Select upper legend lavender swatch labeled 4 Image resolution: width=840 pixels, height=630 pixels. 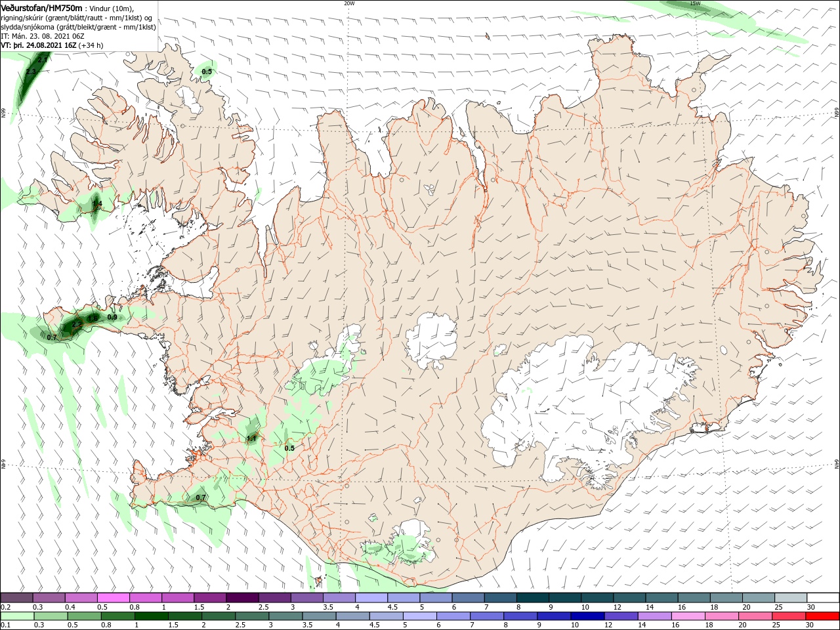coord(371,598)
